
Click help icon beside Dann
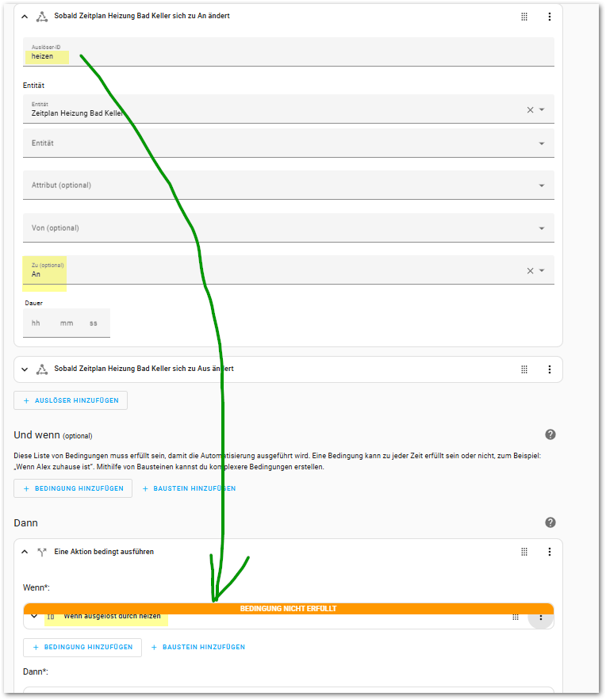(550, 522)
